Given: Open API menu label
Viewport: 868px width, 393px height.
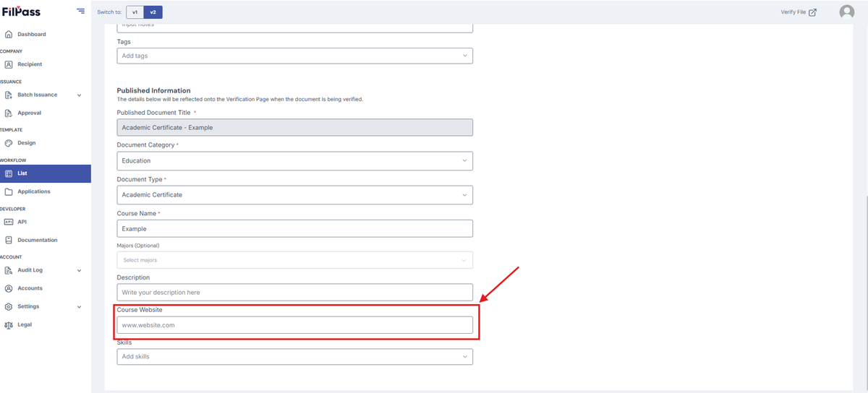Looking at the screenshot, I should [22, 222].
